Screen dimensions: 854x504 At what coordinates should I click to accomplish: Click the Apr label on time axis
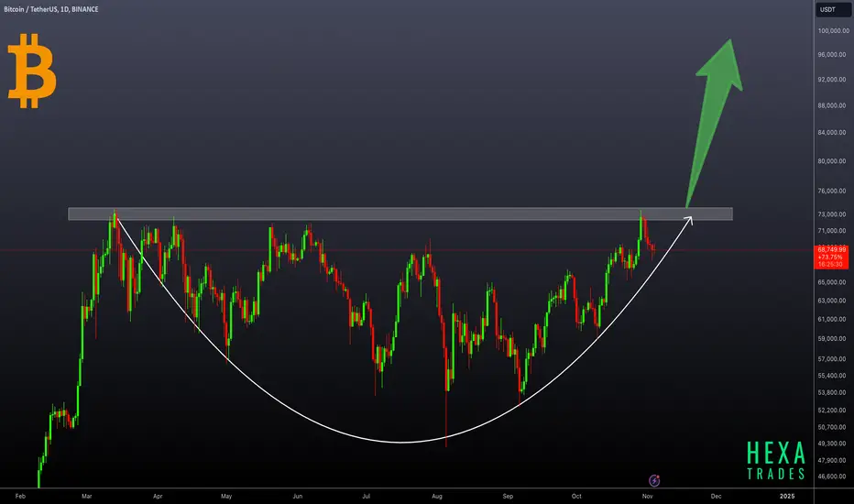(x=158, y=497)
